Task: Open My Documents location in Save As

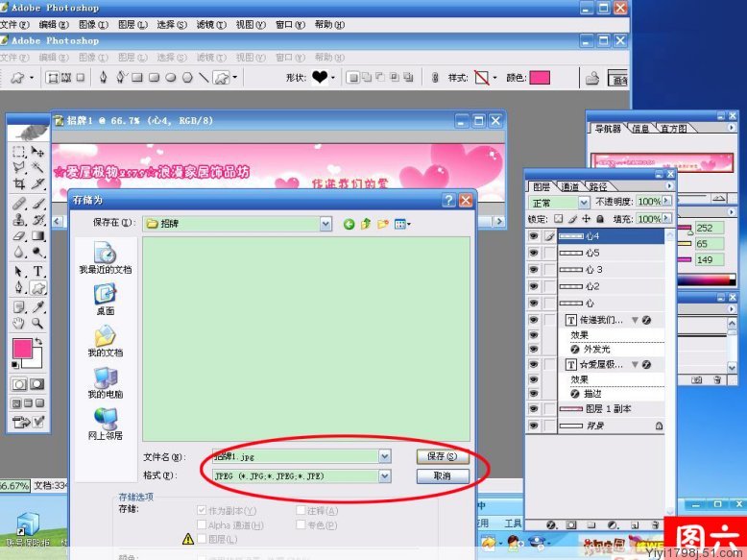Action: pyautogui.click(x=106, y=341)
